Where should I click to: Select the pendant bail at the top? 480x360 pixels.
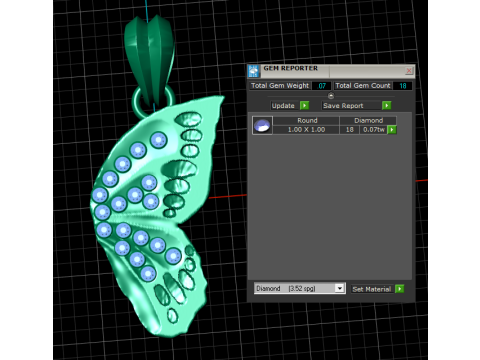coord(149,60)
